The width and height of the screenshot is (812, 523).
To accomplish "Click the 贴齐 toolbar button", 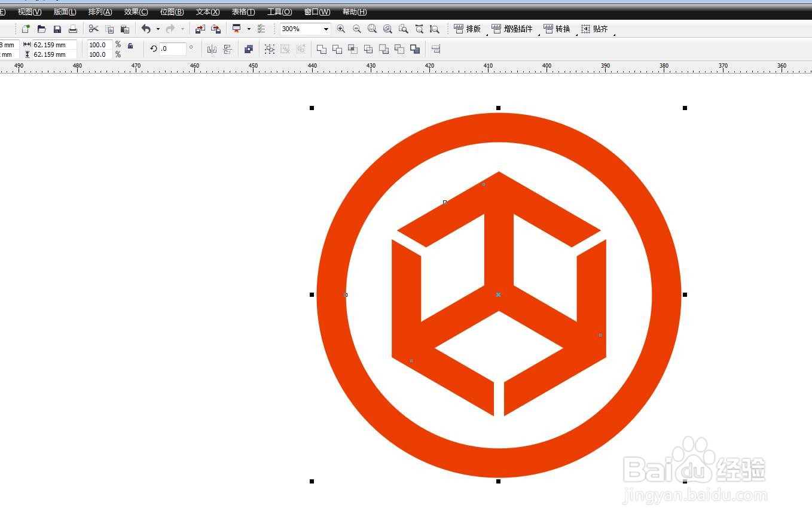I will click(595, 29).
